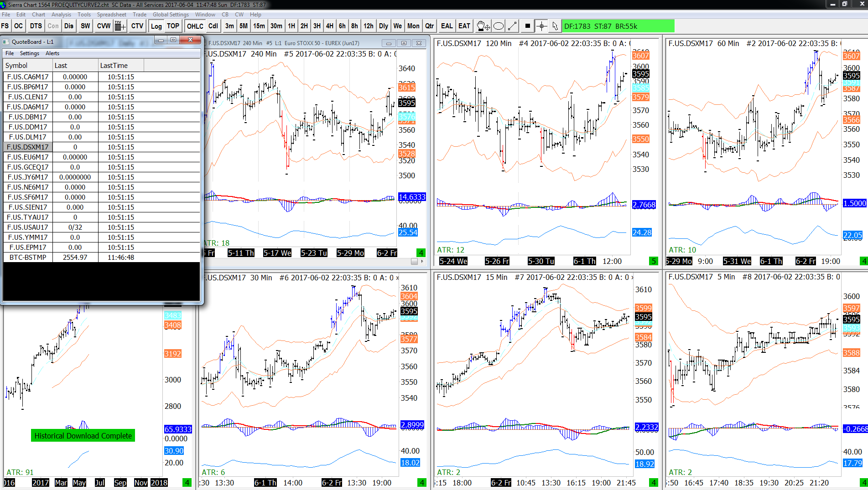Click the Dly daily timeframe button
The width and height of the screenshot is (868, 490).
[383, 26]
